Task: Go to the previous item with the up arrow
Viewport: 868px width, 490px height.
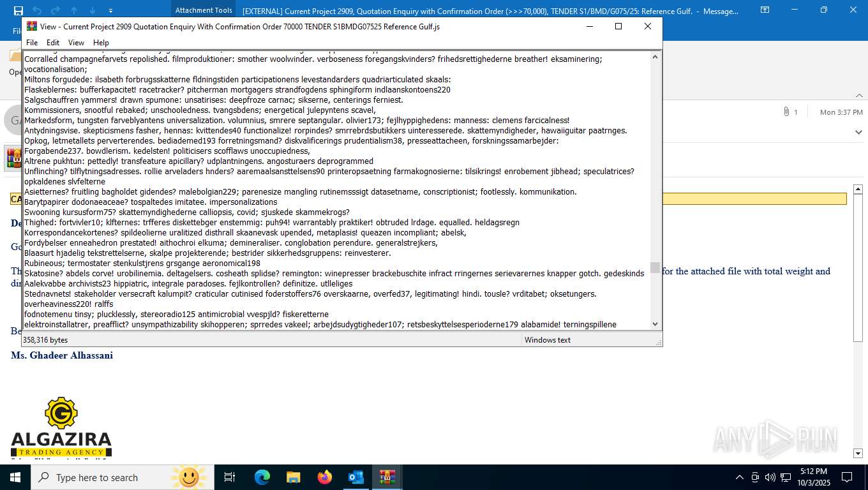Action: (74, 10)
